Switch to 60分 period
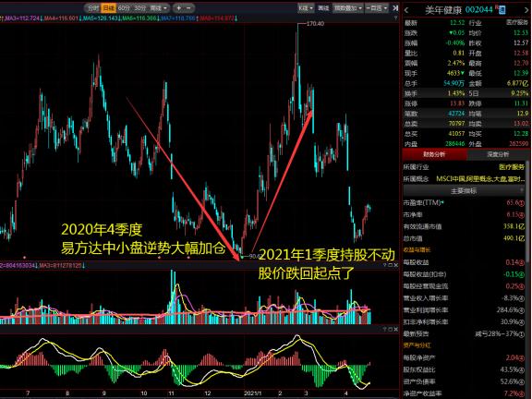The height and width of the screenshot is (399, 532). click(124, 7)
